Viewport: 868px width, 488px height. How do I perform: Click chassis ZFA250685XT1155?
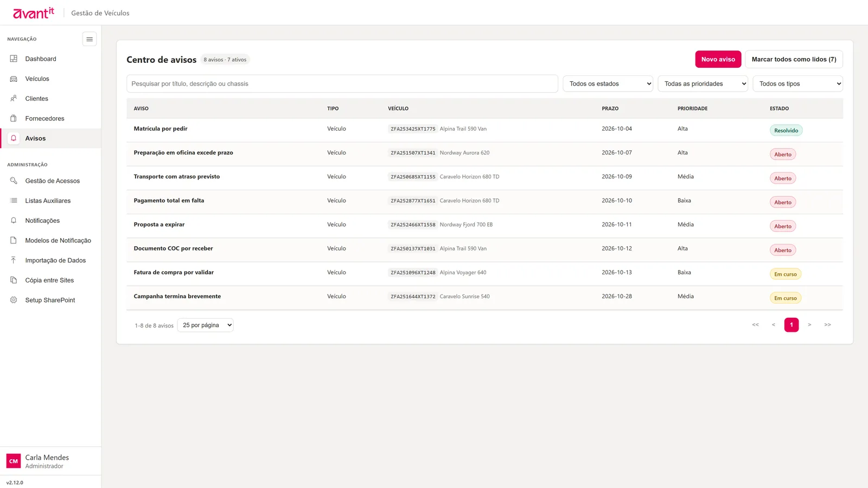[413, 177]
